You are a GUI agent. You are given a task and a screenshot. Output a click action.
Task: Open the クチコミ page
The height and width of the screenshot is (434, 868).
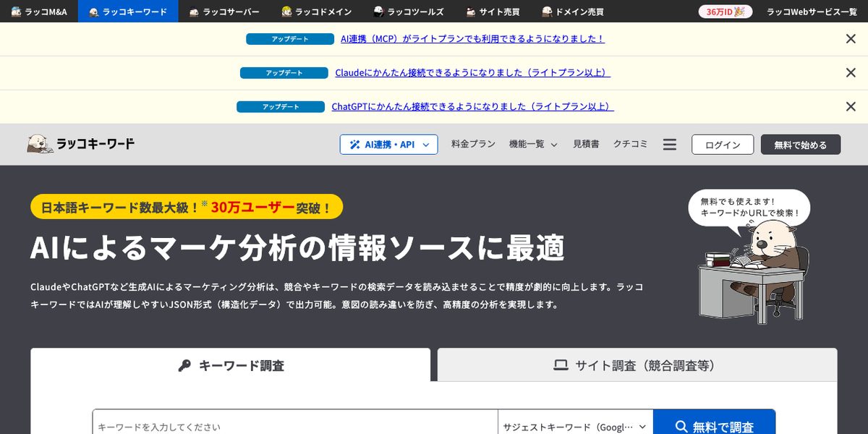click(x=631, y=145)
